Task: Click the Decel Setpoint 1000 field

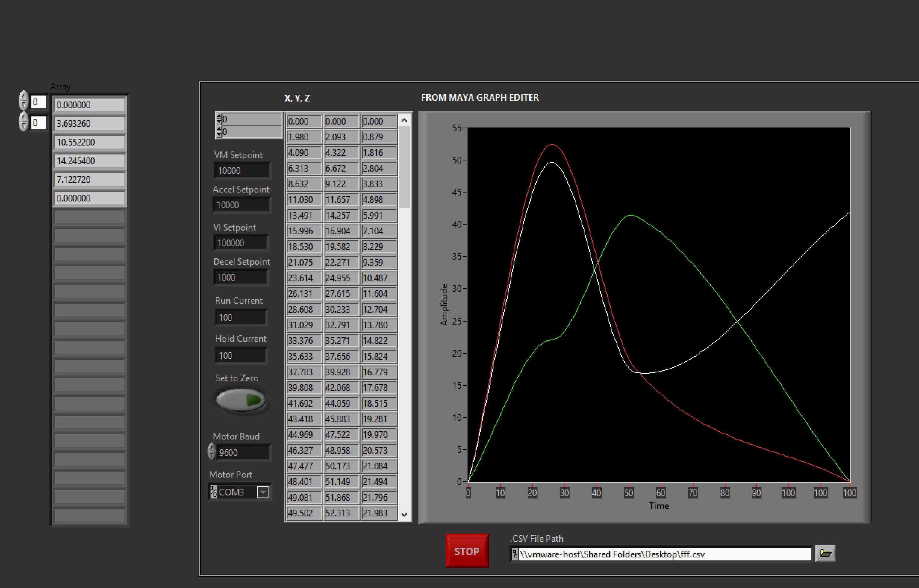Action: pos(241,277)
